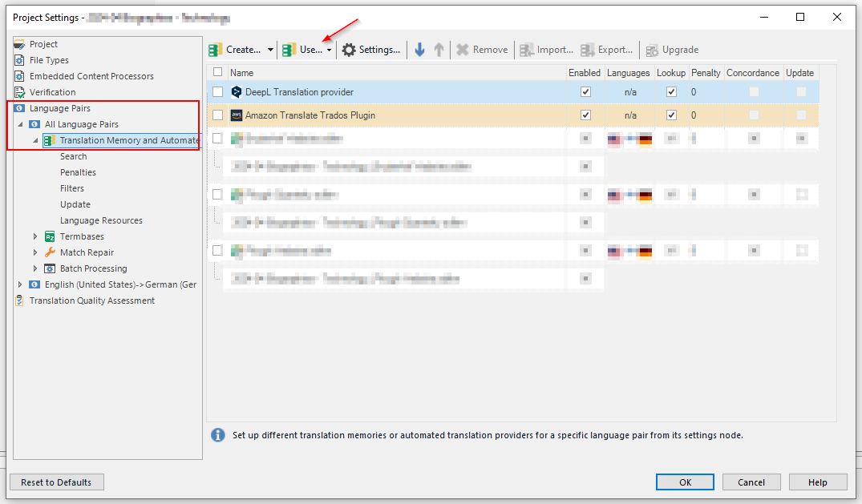Click the Help button

tap(817, 482)
